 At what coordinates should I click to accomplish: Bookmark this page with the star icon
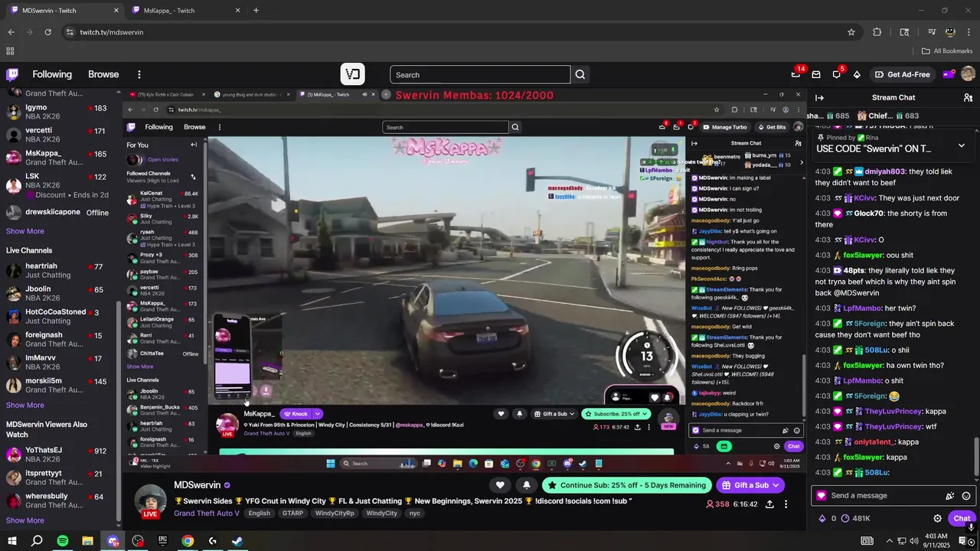851,32
